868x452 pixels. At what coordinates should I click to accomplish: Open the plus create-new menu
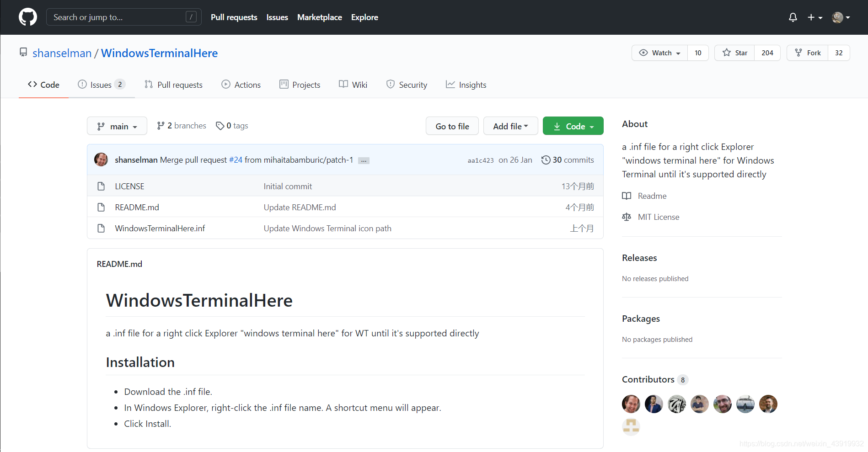815,17
